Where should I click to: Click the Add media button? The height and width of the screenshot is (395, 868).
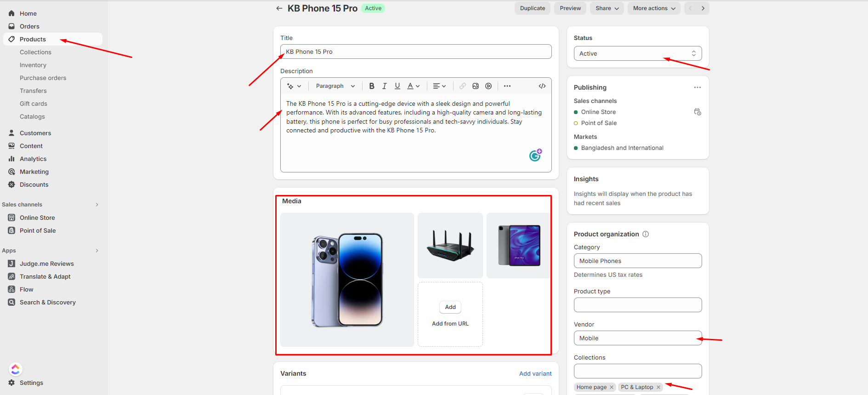pos(450,307)
